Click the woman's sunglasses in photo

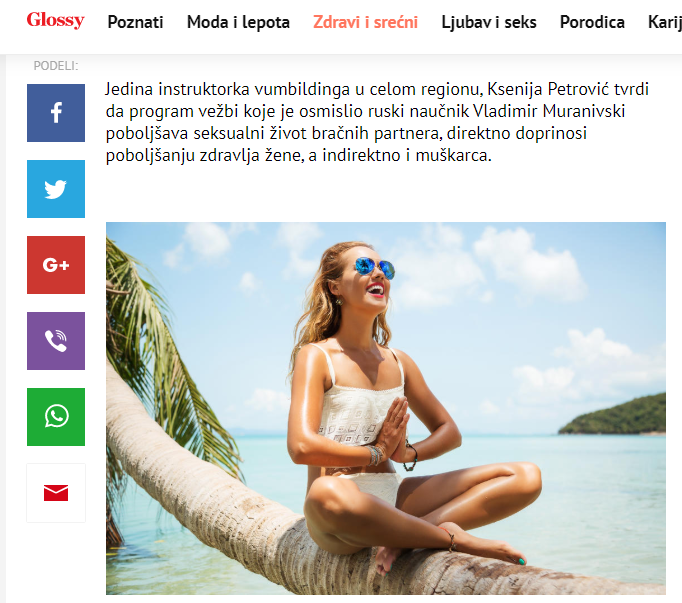coord(374,266)
